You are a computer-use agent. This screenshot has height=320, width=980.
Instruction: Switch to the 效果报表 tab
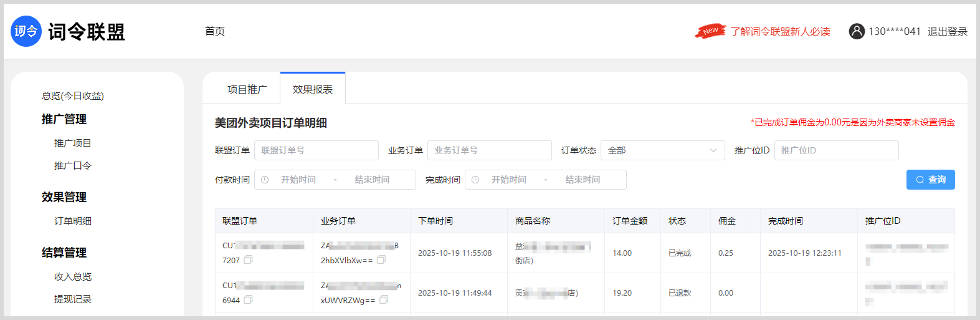click(x=313, y=89)
